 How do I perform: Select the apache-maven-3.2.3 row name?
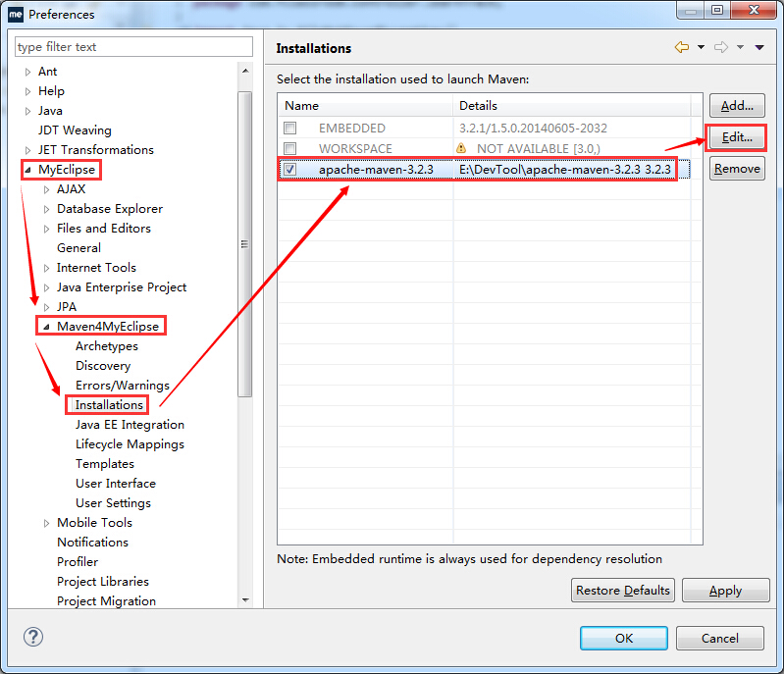tap(376, 170)
